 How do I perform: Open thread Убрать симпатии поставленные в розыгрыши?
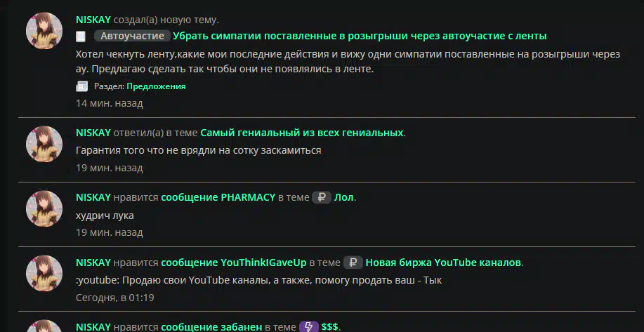click(360, 36)
